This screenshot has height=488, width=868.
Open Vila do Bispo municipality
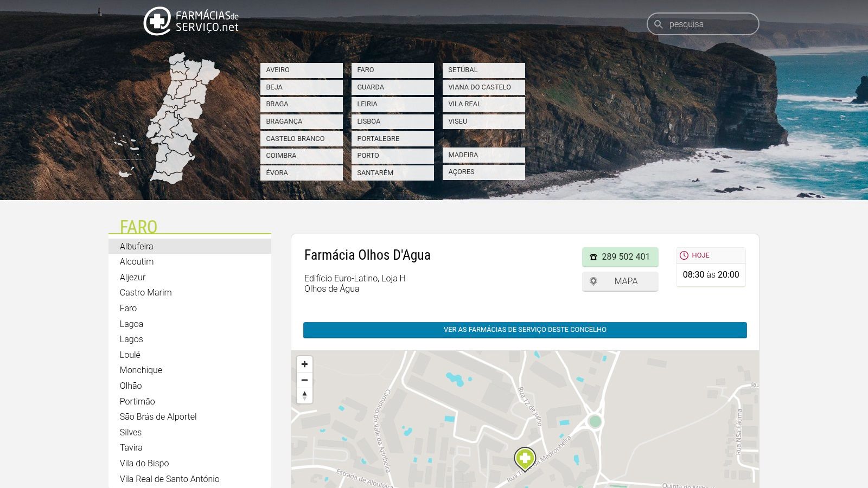click(x=190, y=464)
